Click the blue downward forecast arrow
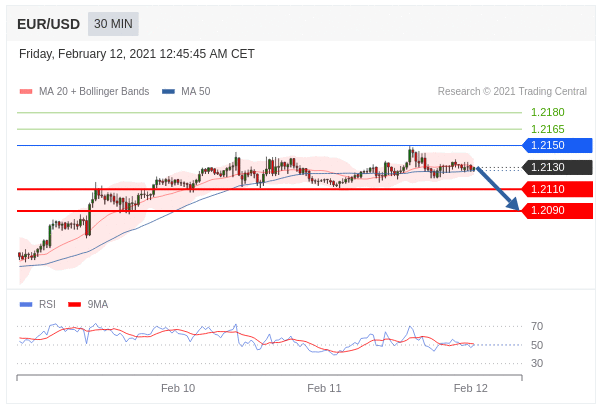The image size is (601, 411). (x=497, y=188)
